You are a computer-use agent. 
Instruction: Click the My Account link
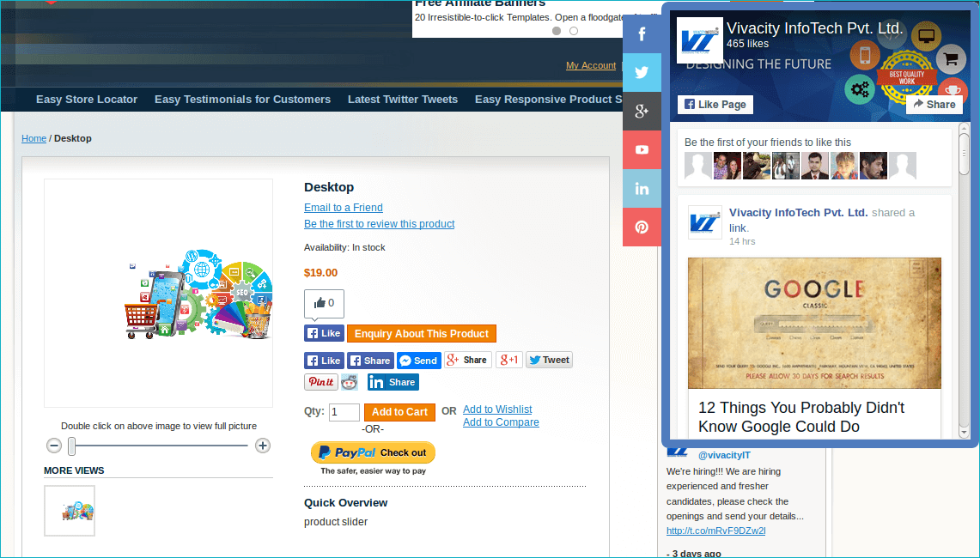point(591,65)
